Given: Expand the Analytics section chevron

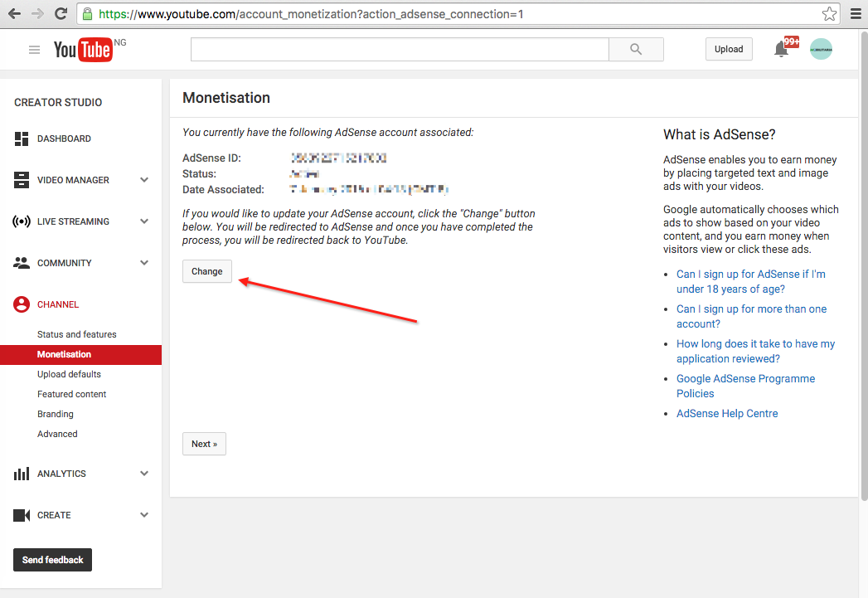Looking at the screenshot, I should coord(144,474).
